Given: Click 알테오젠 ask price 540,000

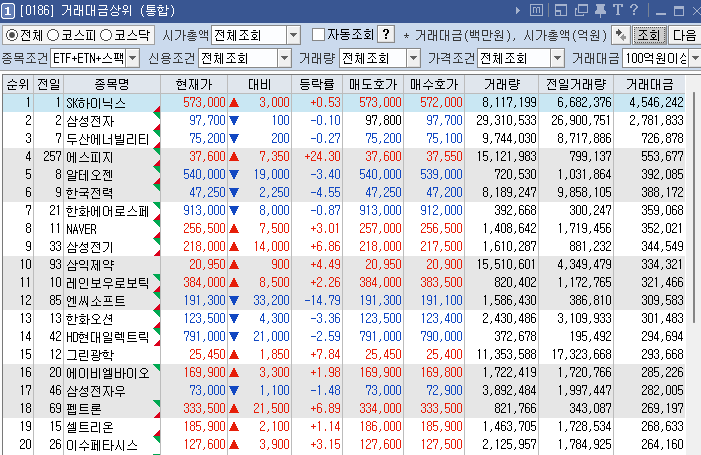Looking at the screenshot, I should tap(380, 175).
